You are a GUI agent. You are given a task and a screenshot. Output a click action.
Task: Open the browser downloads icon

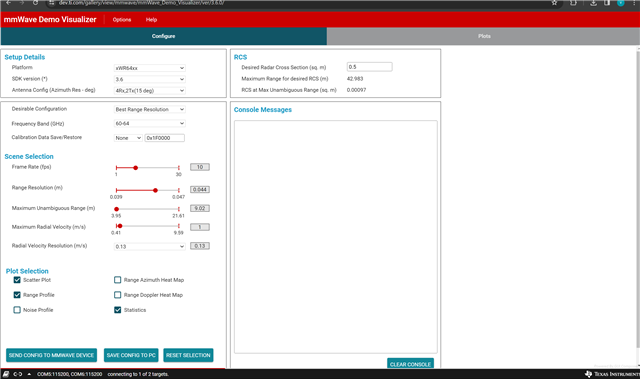click(593, 2)
